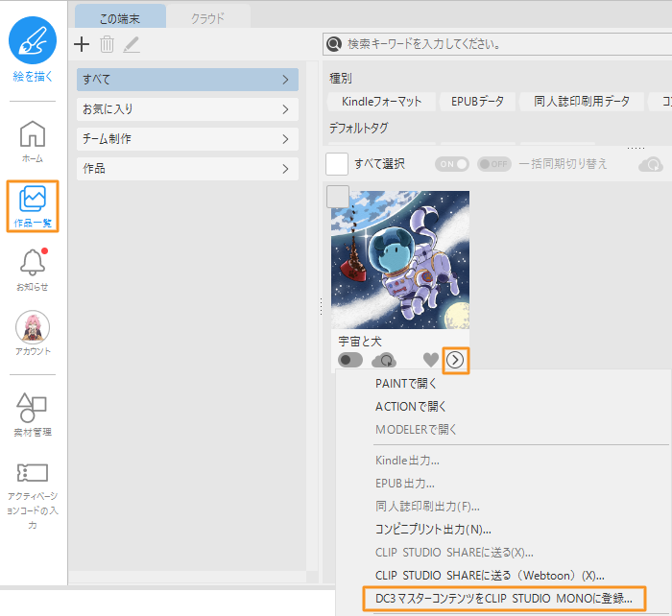This screenshot has height=616, width=672.
Task: Filter by Kindleフォーマット tag
Action: [x=381, y=102]
